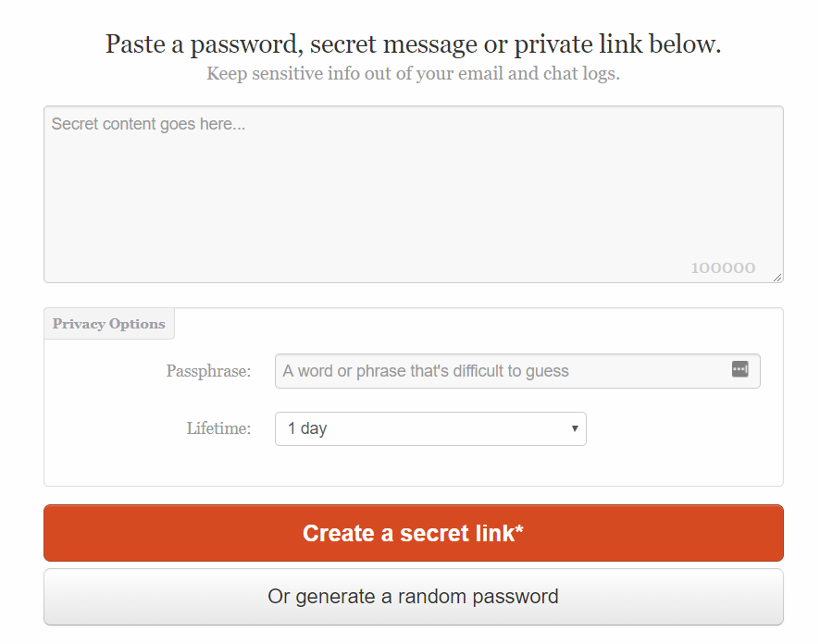Click Or generate a random password
Viewport: 820px width, 644px height.
(413, 596)
